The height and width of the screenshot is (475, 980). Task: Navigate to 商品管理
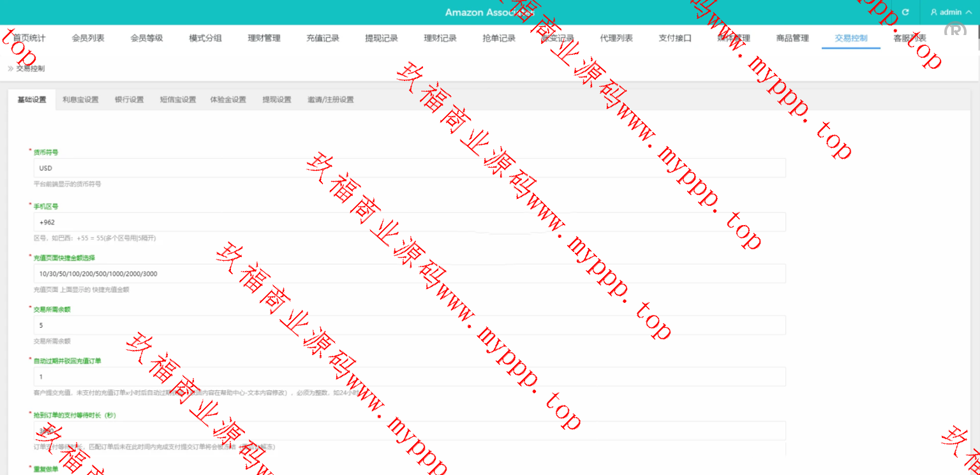tap(792, 38)
